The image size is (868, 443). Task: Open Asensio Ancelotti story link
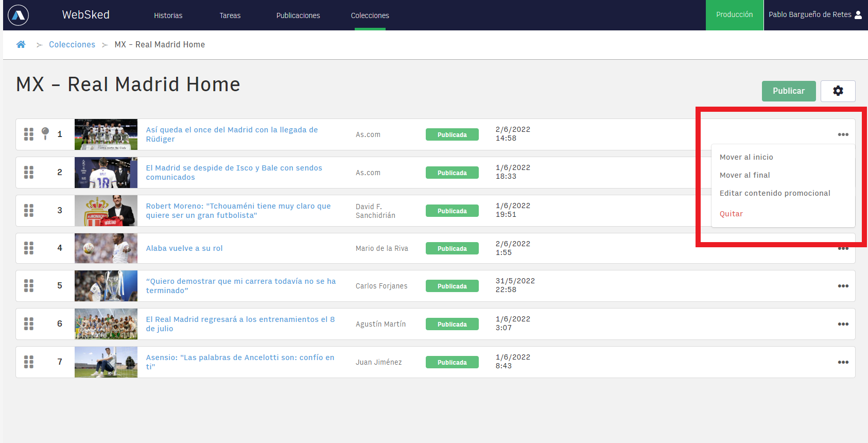tap(240, 362)
